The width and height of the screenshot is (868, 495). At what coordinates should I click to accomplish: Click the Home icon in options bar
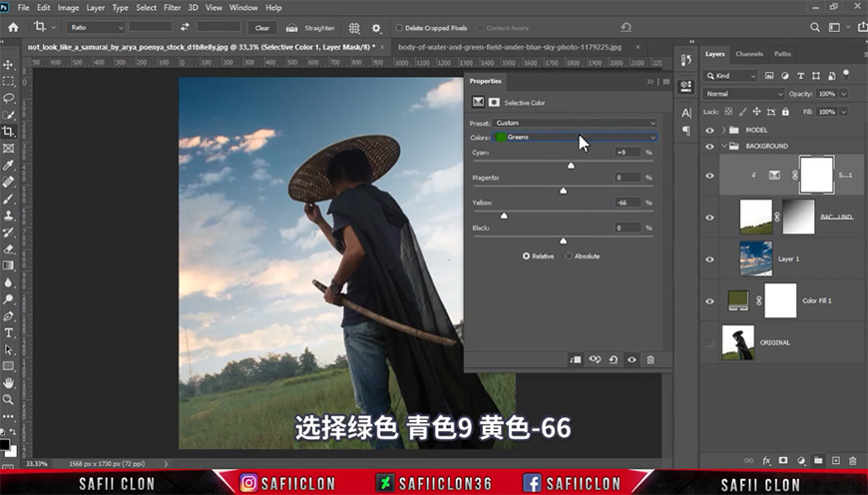point(13,27)
